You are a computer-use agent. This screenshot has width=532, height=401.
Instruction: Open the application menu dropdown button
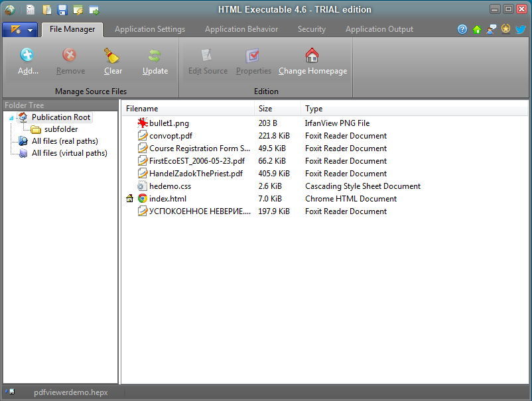coord(20,30)
